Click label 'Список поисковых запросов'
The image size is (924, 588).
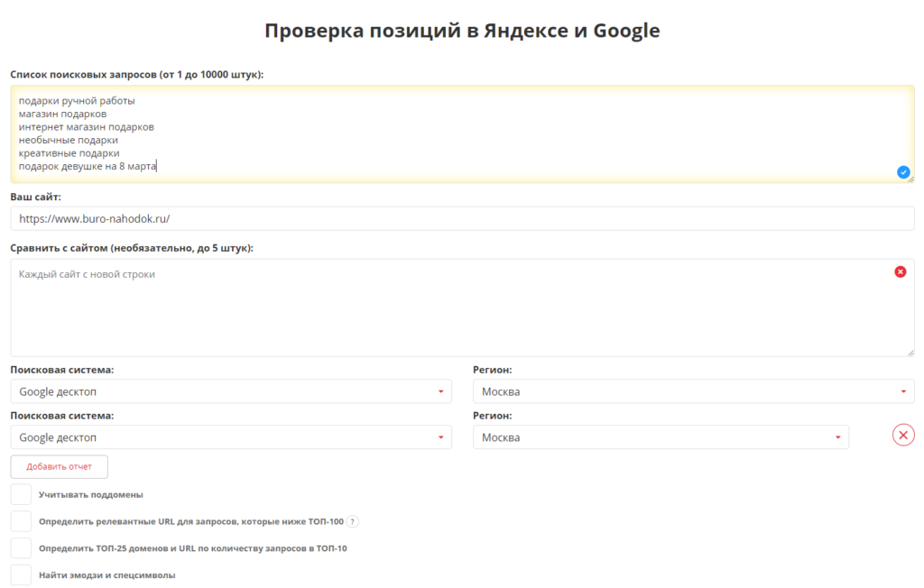pyautogui.click(x=83, y=74)
